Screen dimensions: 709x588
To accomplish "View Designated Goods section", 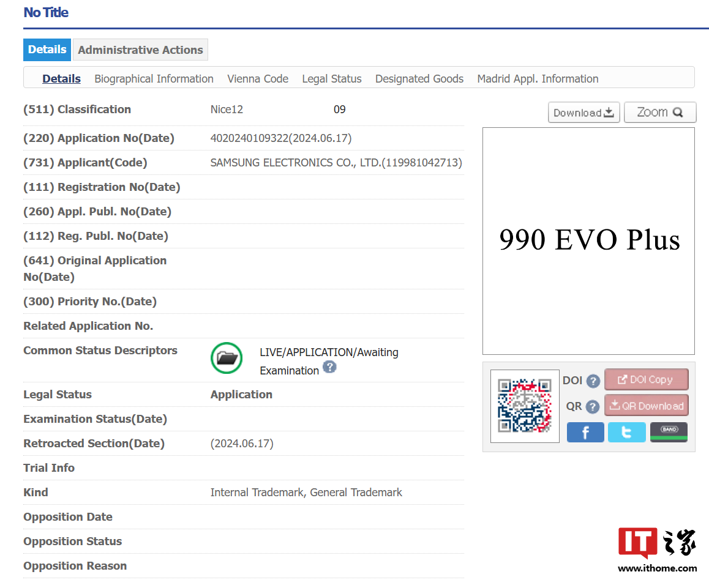I will [x=419, y=79].
